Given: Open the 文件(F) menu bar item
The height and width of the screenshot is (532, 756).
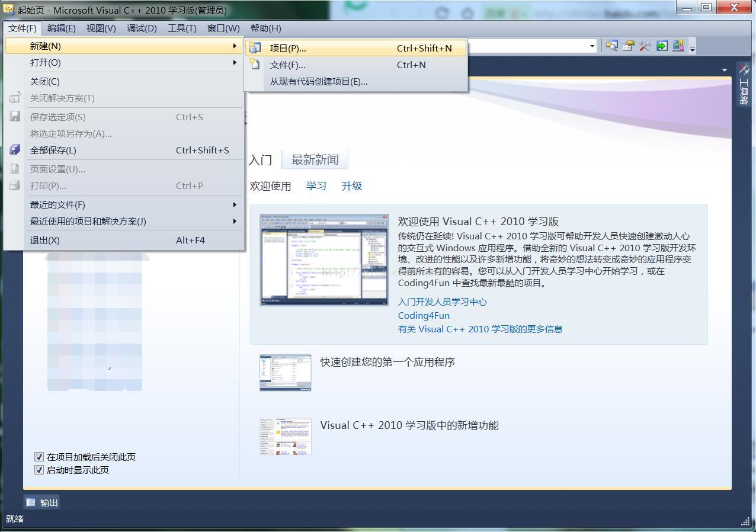Looking at the screenshot, I should (23, 28).
